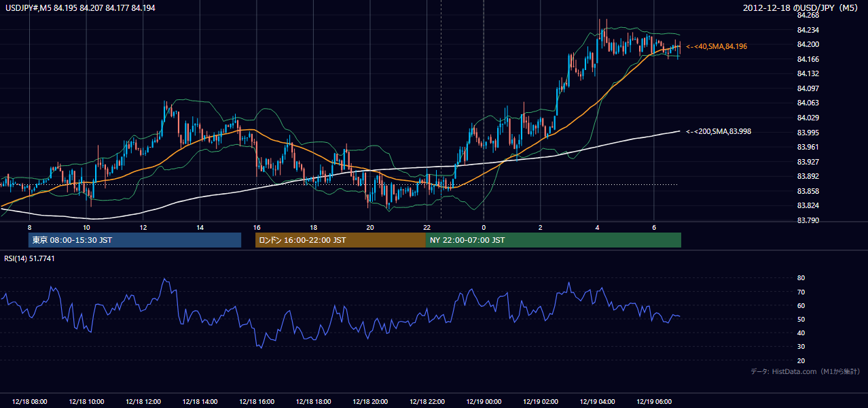This screenshot has width=868, height=408.
Task: Click RSI scale value 60
Action: 801,306
